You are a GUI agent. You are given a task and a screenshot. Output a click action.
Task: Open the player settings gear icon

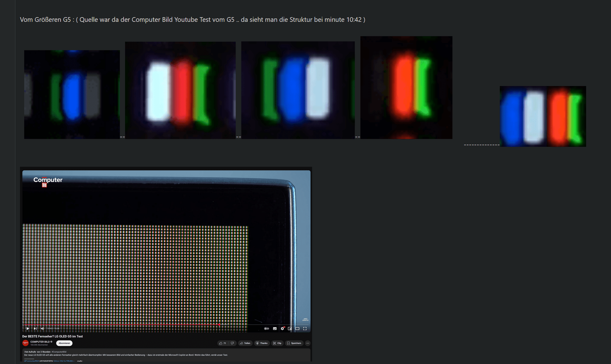[x=282, y=329]
